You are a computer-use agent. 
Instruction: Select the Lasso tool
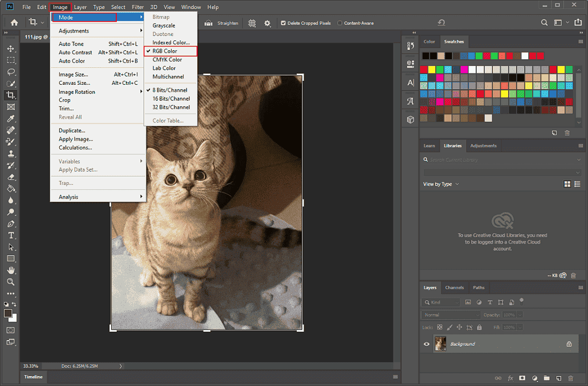click(11, 72)
